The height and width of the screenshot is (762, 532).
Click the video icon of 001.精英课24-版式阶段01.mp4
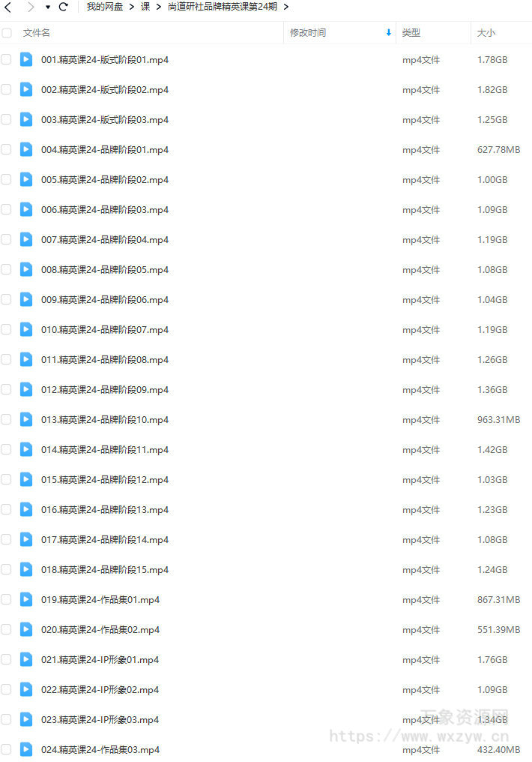pyautogui.click(x=26, y=59)
